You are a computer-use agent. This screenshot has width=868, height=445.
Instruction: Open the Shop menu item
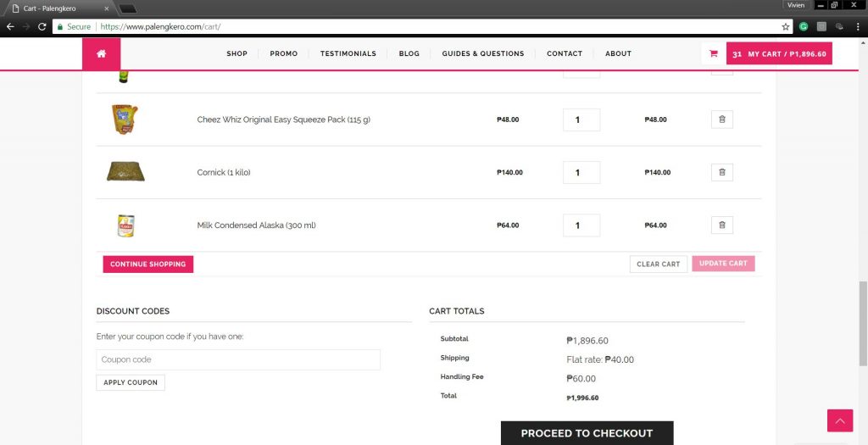coord(236,53)
